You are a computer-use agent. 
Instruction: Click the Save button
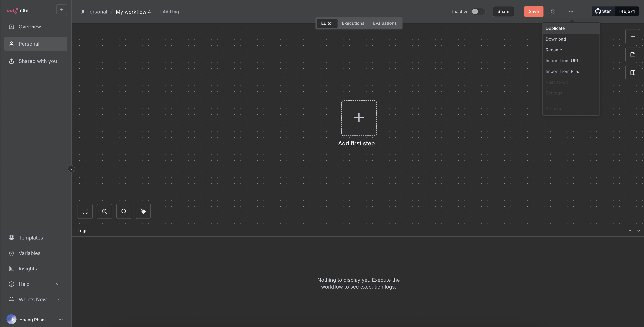click(533, 11)
